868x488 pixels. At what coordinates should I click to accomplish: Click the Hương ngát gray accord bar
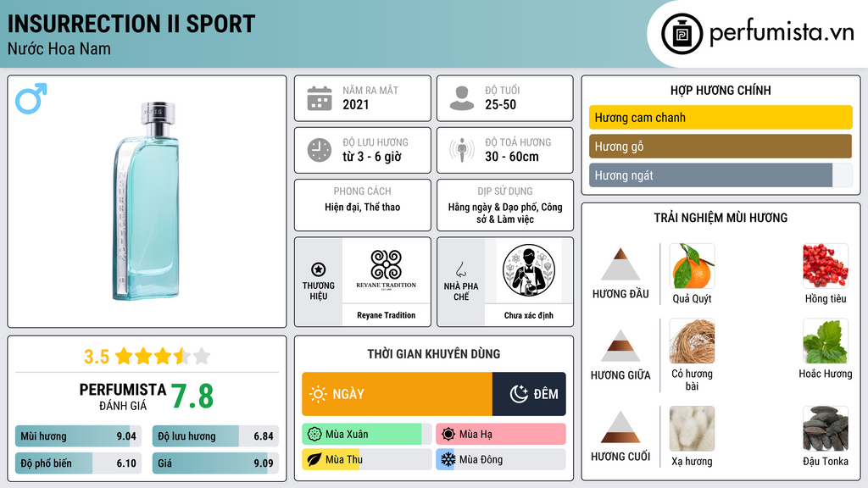721,175
